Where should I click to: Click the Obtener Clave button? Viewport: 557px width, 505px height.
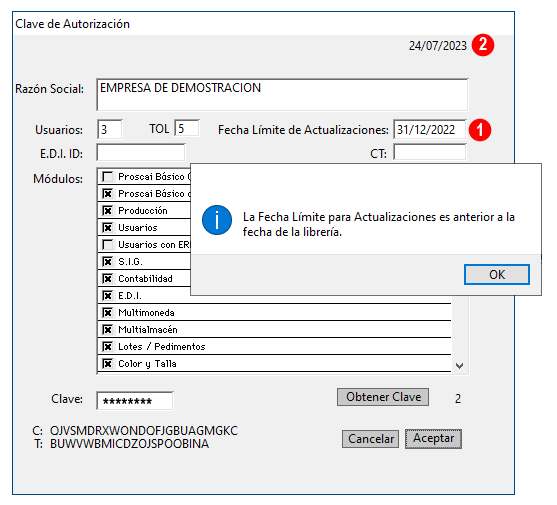383,397
